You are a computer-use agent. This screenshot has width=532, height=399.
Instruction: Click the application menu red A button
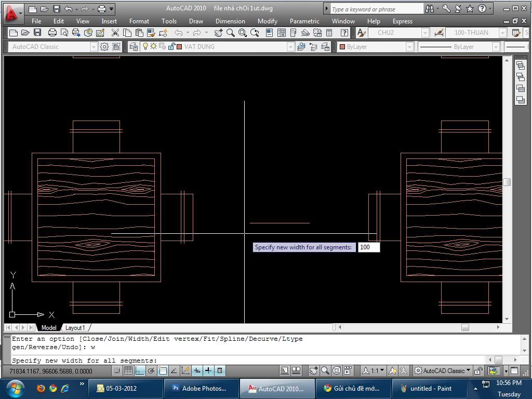pyautogui.click(x=13, y=14)
